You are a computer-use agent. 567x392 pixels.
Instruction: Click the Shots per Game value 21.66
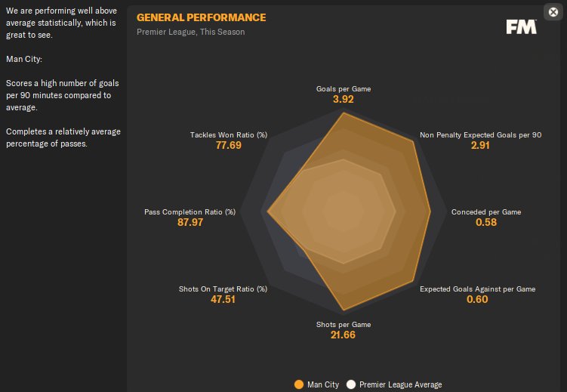coord(343,335)
